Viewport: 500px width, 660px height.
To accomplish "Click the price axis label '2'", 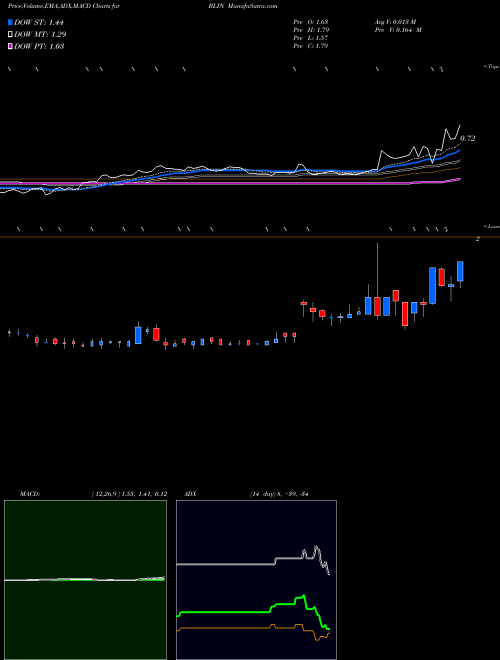I will click(x=478, y=239).
